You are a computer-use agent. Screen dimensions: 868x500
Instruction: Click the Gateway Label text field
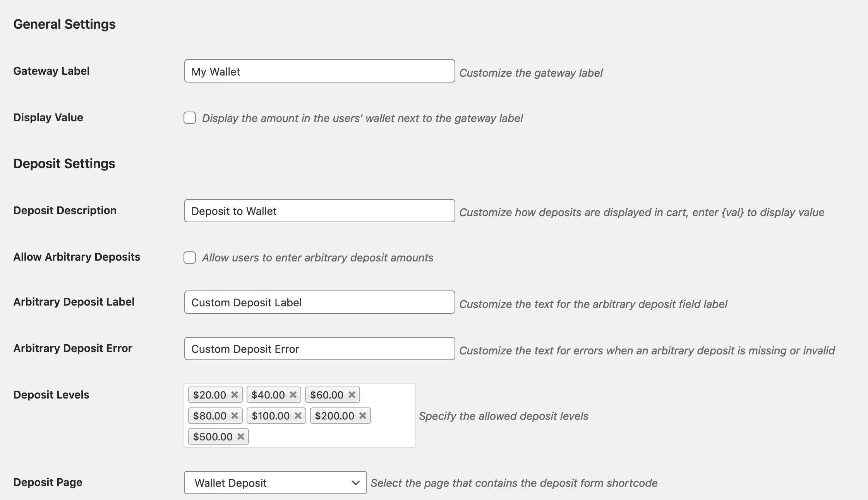(319, 71)
